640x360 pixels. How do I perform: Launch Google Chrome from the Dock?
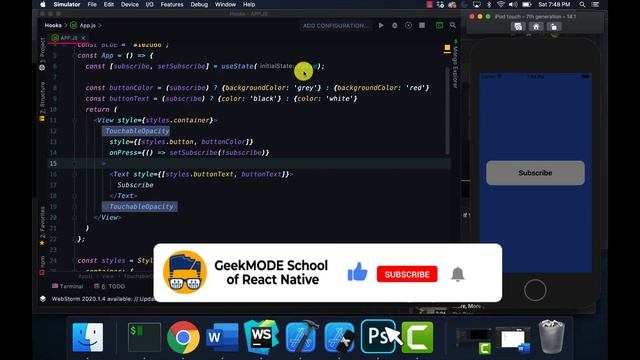click(x=183, y=338)
